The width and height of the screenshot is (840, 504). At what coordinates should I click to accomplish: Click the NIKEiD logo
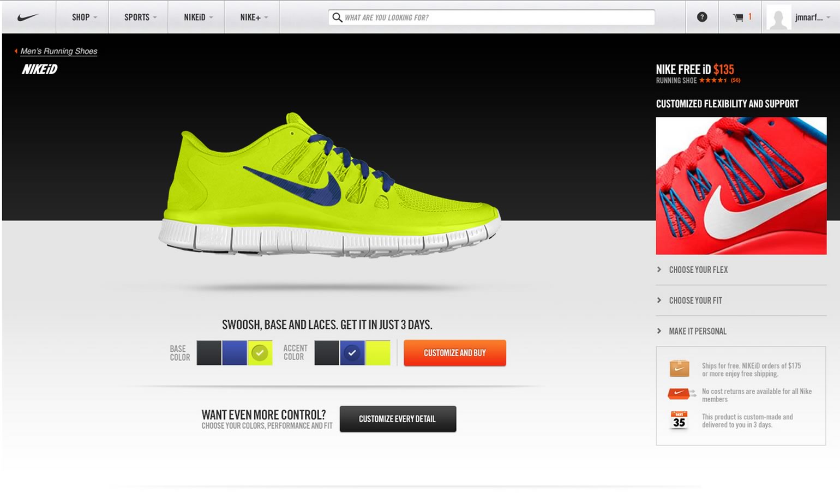click(x=40, y=69)
